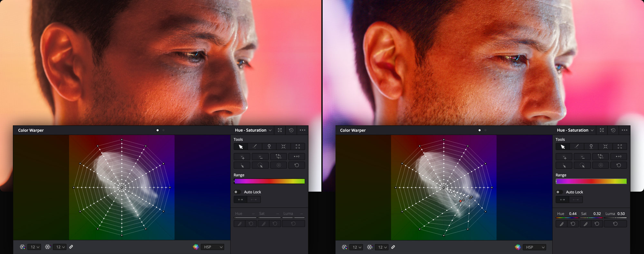Select the arrow Select tool in left panel

[x=241, y=147]
